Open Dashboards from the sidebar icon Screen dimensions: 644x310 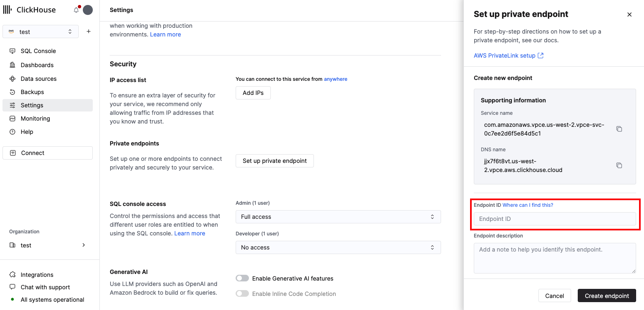(x=12, y=65)
